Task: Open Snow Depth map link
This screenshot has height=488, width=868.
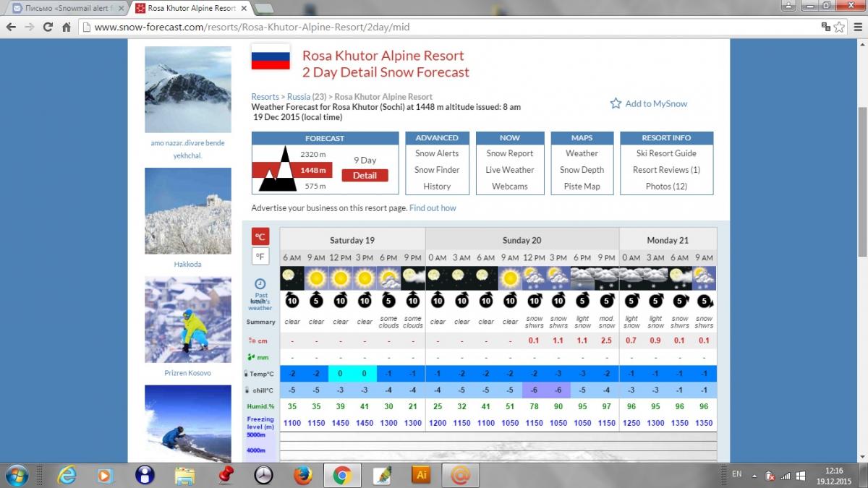Action: point(582,170)
